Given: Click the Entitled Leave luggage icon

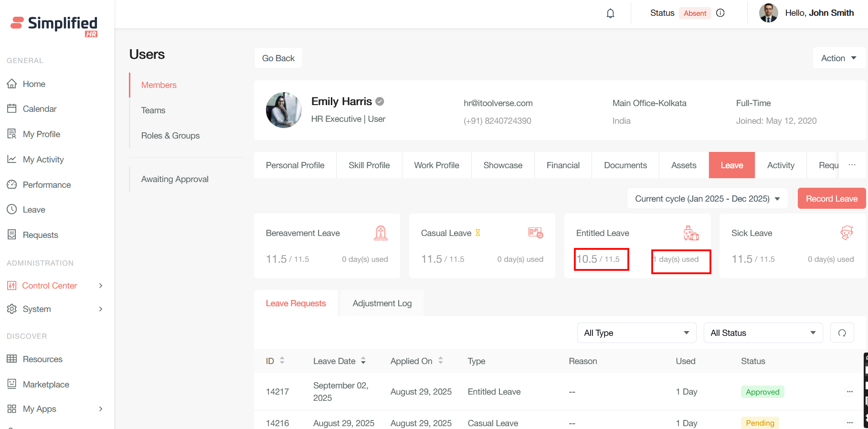Looking at the screenshot, I should [x=691, y=233].
